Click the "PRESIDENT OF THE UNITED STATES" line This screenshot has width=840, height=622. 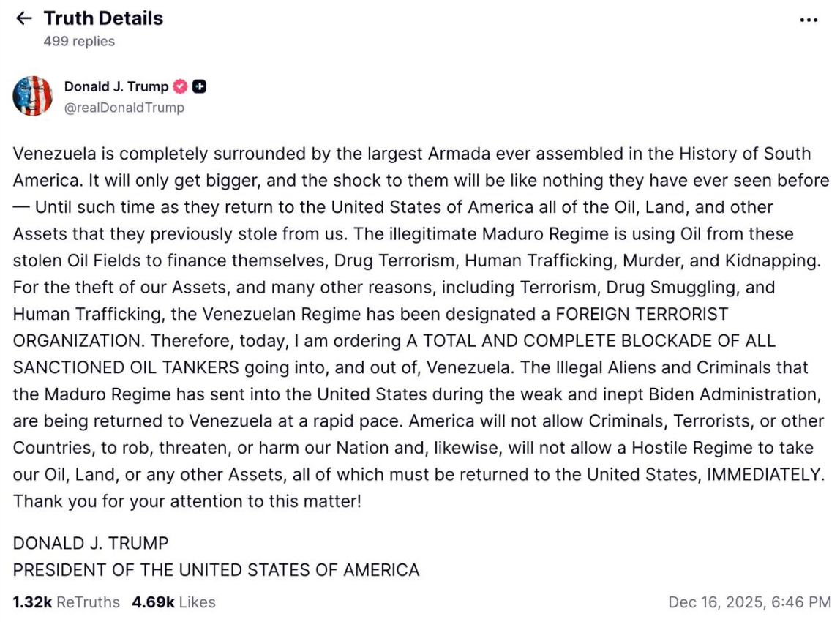[x=216, y=570]
